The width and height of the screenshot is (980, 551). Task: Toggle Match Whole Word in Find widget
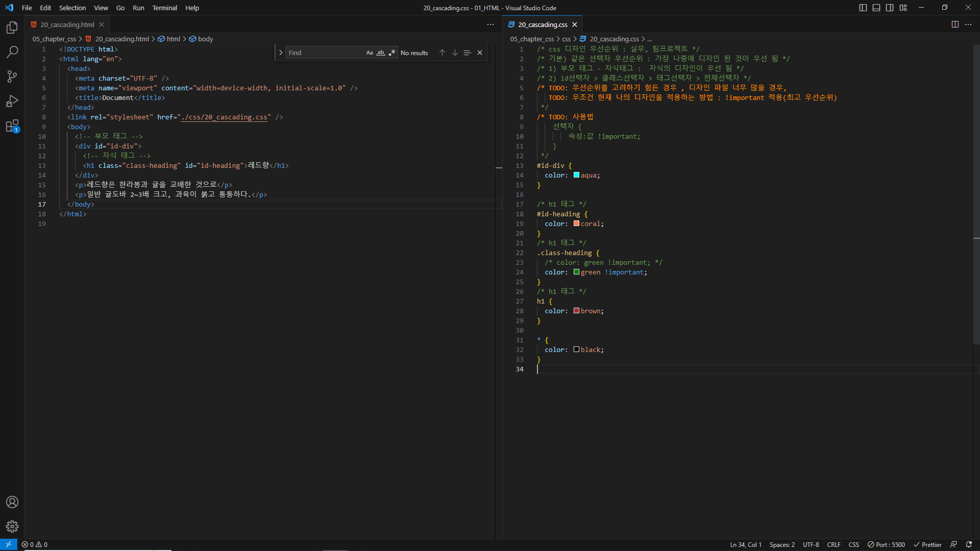click(x=381, y=53)
